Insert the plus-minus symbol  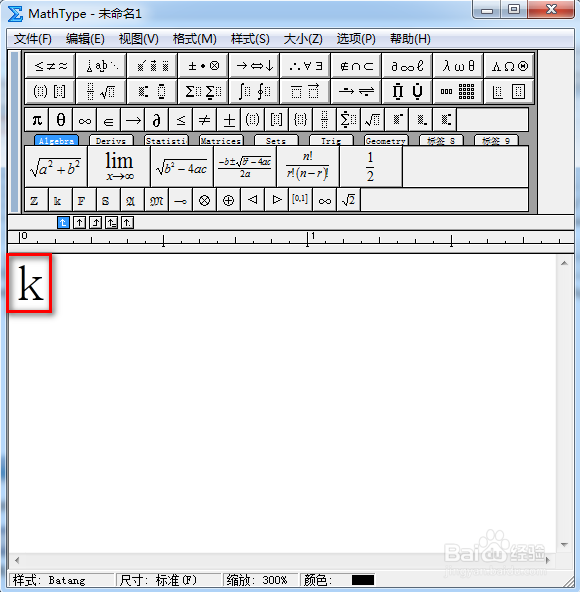(x=229, y=120)
